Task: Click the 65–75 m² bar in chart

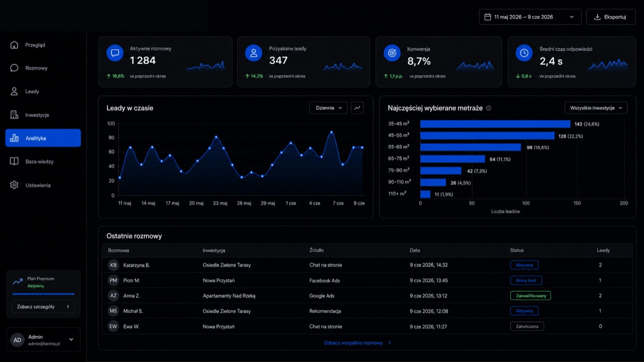Action: [453, 159]
